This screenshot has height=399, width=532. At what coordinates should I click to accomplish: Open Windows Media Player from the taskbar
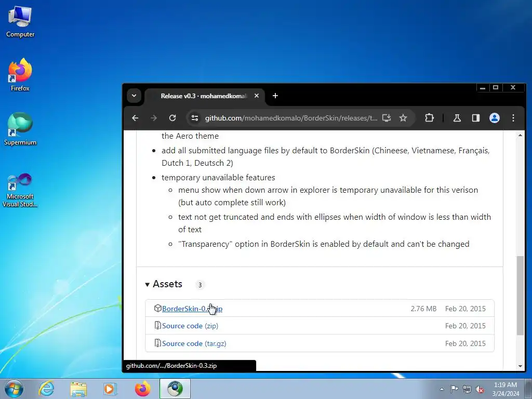point(110,389)
